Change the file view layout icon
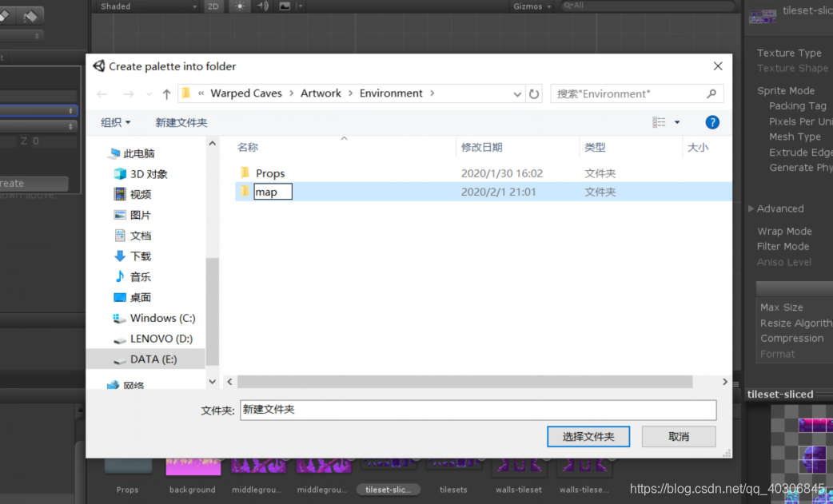 [659, 122]
